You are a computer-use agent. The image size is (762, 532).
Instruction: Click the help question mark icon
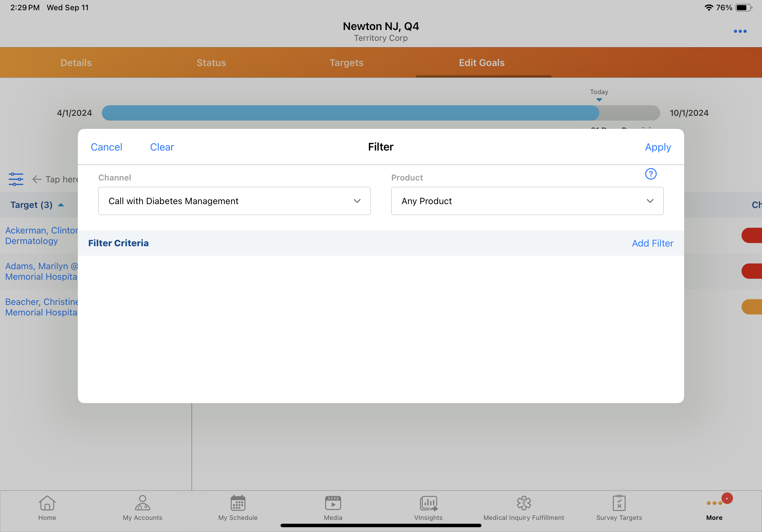click(x=651, y=174)
